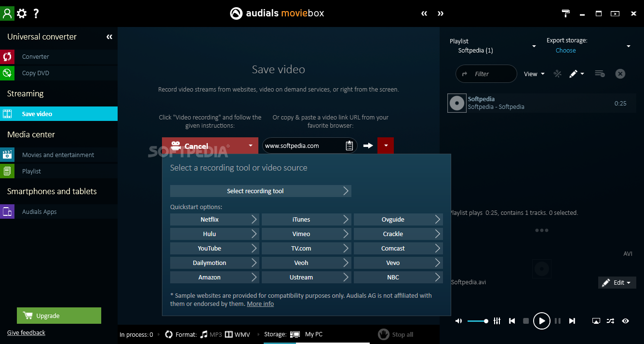Skip to next track
The width and height of the screenshot is (644, 344).
tap(572, 321)
